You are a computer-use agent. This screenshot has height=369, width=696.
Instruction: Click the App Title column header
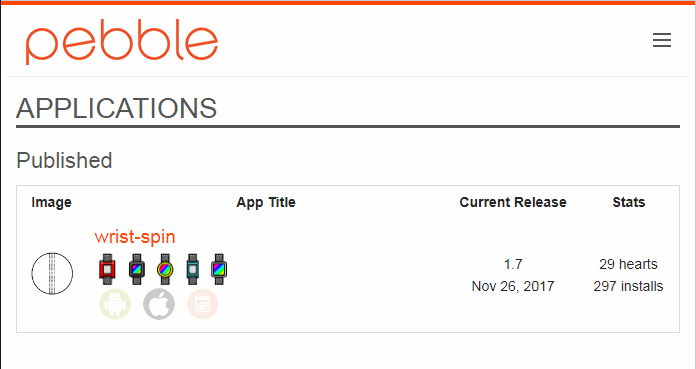point(266,202)
